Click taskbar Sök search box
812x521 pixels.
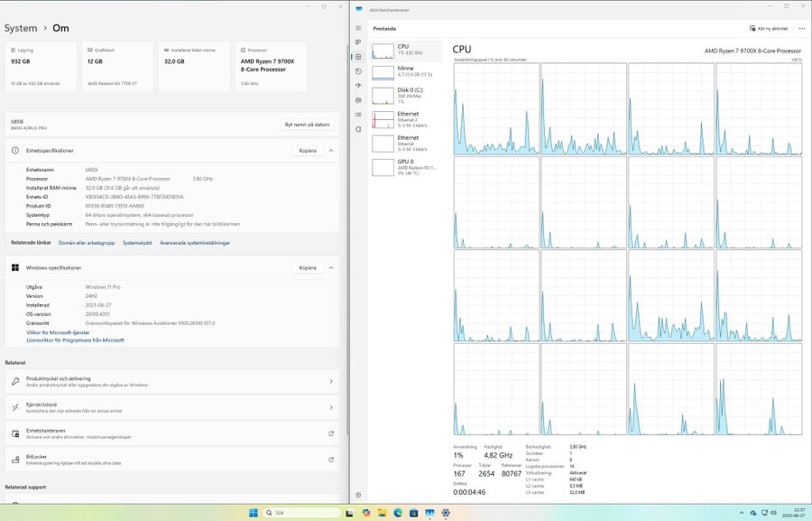(301, 513)
